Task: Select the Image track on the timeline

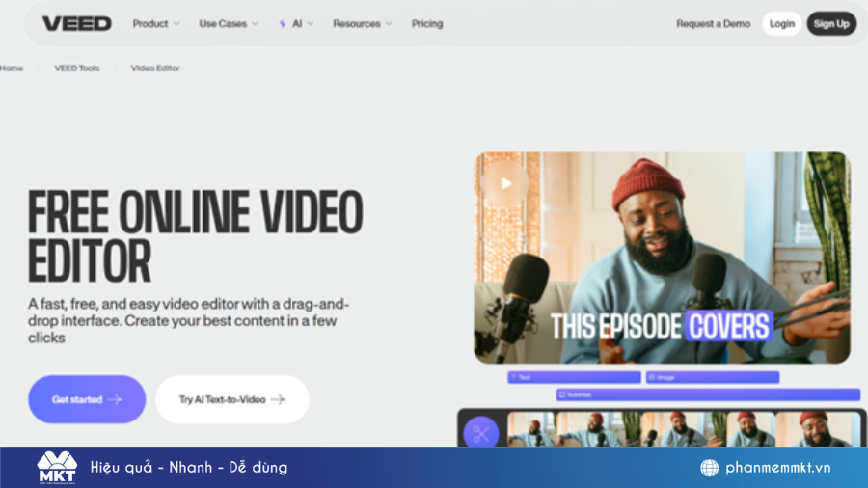Action: pyautogui.click(x=712, y=377)
